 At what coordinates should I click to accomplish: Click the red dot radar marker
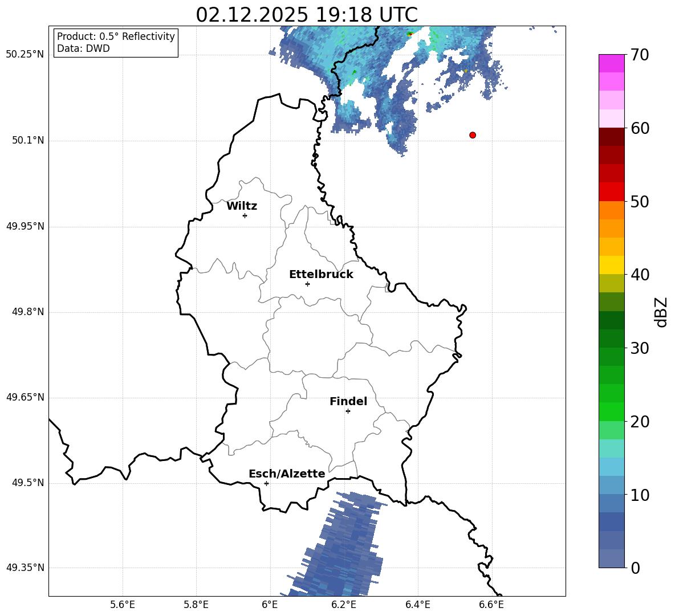pyautogui.click(x=473, y=135)
